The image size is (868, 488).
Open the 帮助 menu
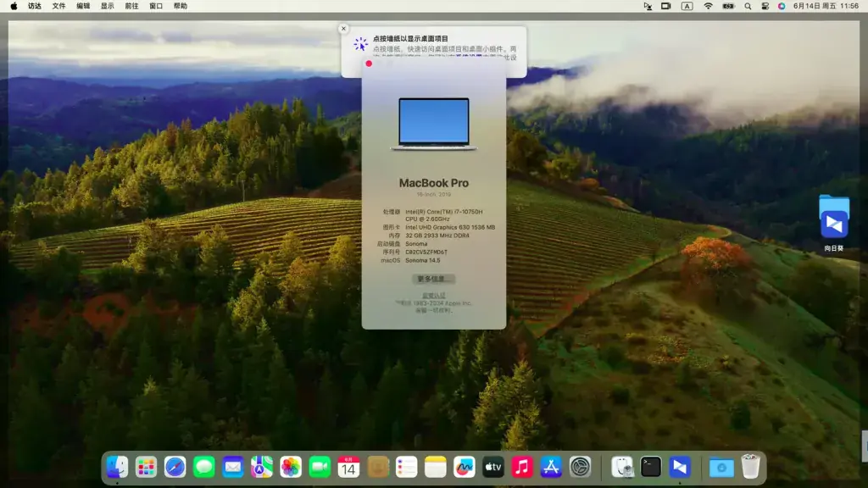[181, 6]
